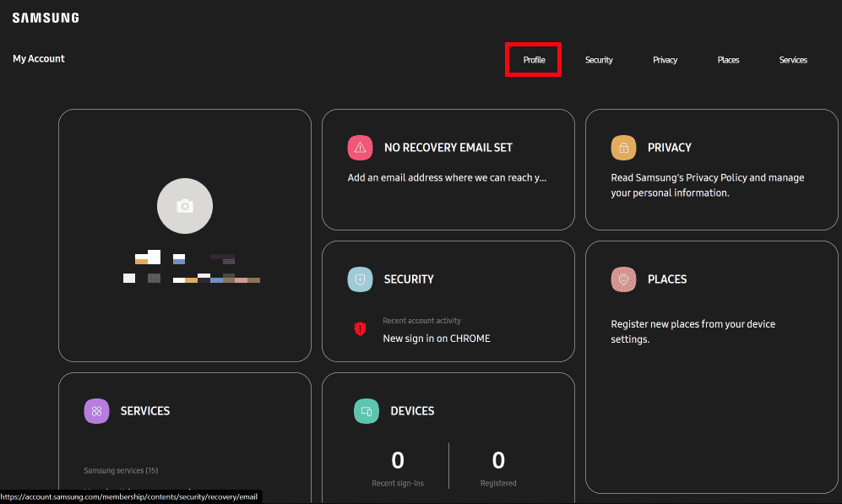Open the Services tab
The image size is (842, 504).
(793, 60)
